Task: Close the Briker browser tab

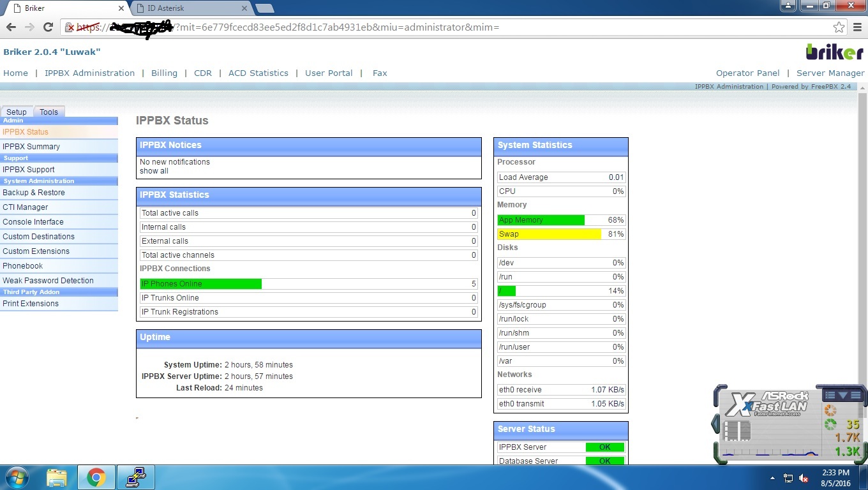Action: click(121, 8)
